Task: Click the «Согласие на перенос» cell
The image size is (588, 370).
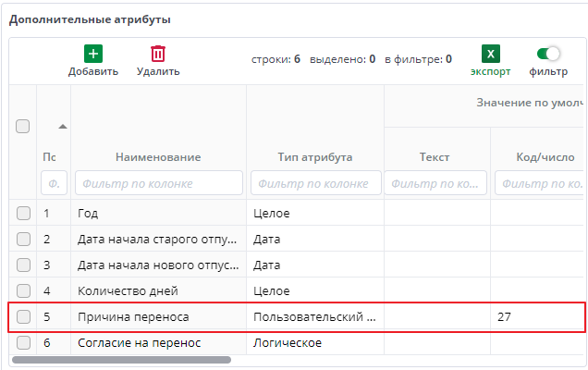Action: tap(140, 343)
